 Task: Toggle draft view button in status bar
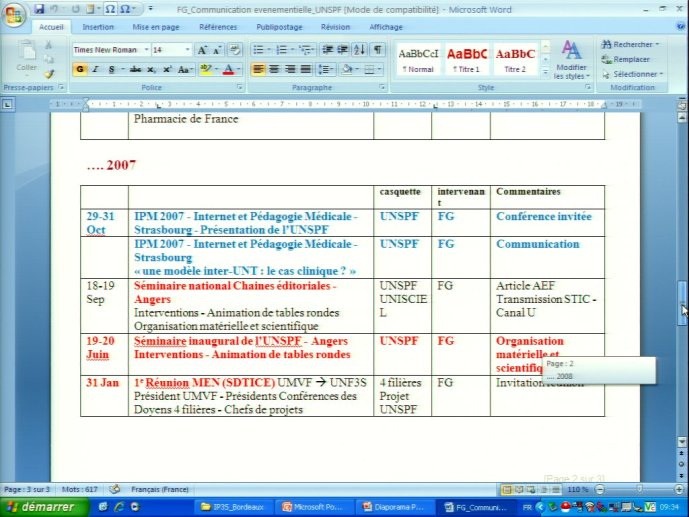[556, 489]
